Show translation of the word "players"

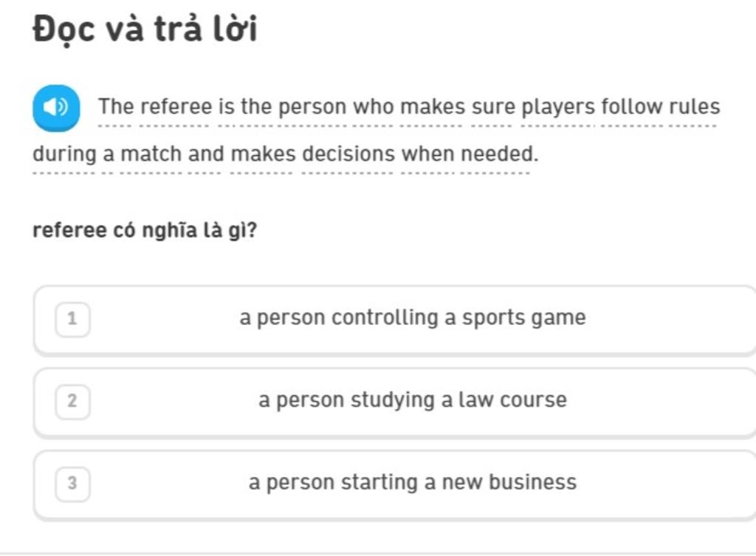(x=558, y=107)
